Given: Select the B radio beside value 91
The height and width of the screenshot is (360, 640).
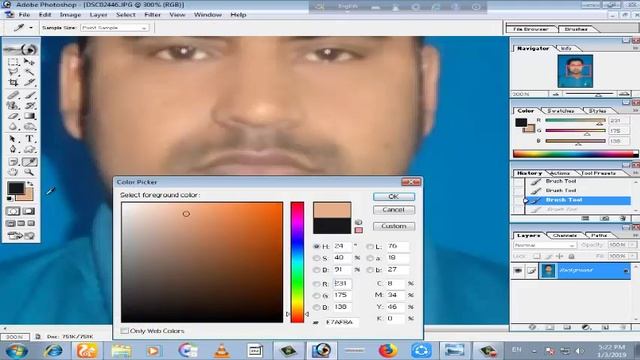Looking at the screenshot, I should pos(316,270).
